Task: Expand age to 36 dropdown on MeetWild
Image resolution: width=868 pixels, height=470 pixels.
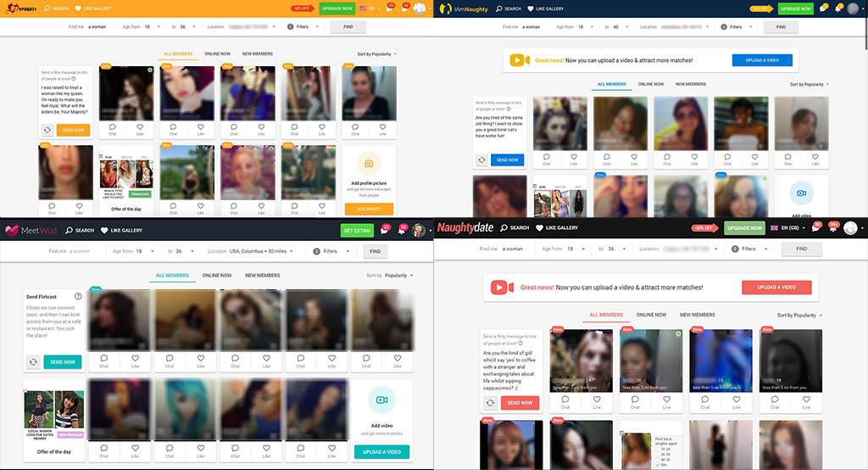Action: pyautogui.click(x=181, y=251)
